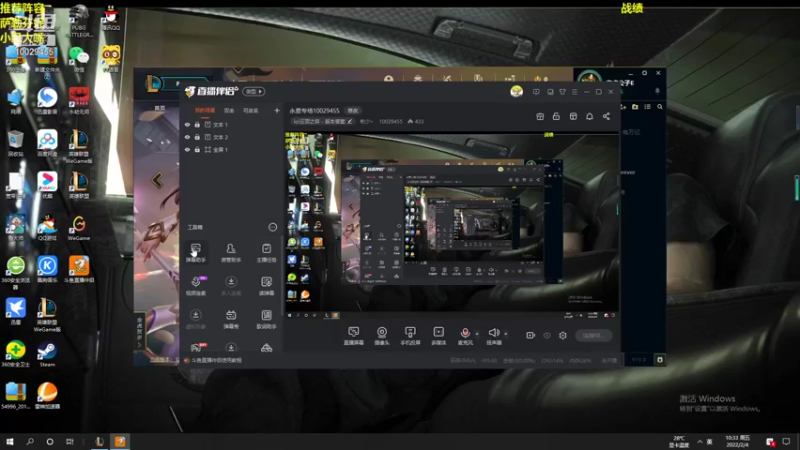The height and width of the screenshot is (450, 800).
Task: Open the 微信 WeChat desktop icon
Action: pyautogui.click(x=79, y=59)
